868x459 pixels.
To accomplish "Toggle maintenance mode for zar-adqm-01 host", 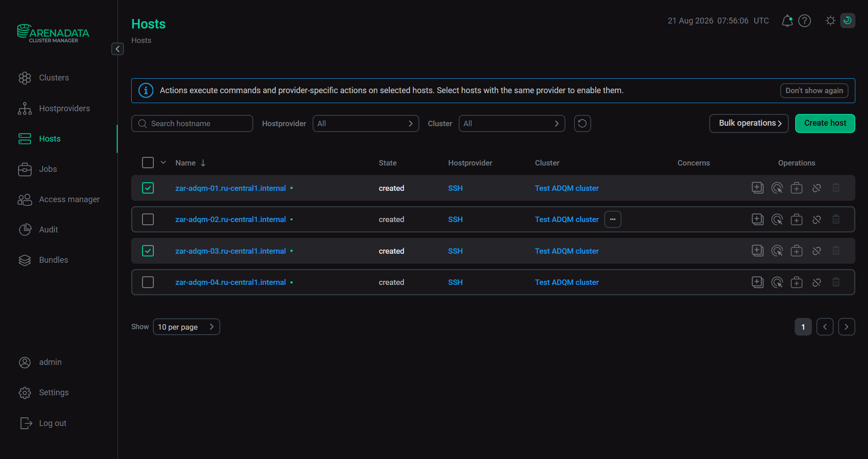I will 797,188.
